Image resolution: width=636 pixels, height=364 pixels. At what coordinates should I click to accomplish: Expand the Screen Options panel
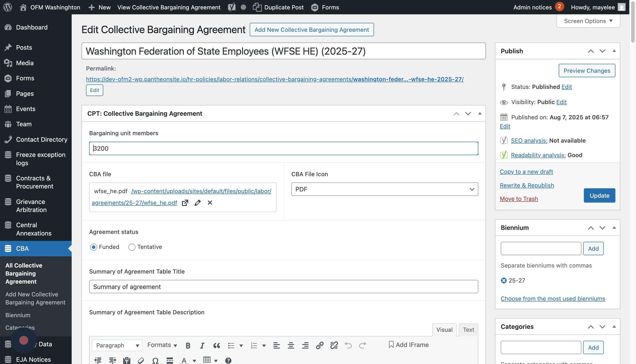point(588,21)
